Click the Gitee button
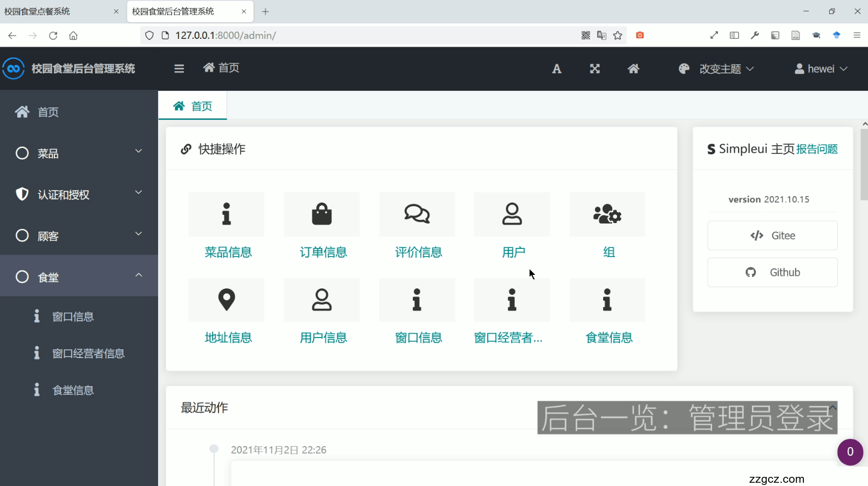 point(772,235)
